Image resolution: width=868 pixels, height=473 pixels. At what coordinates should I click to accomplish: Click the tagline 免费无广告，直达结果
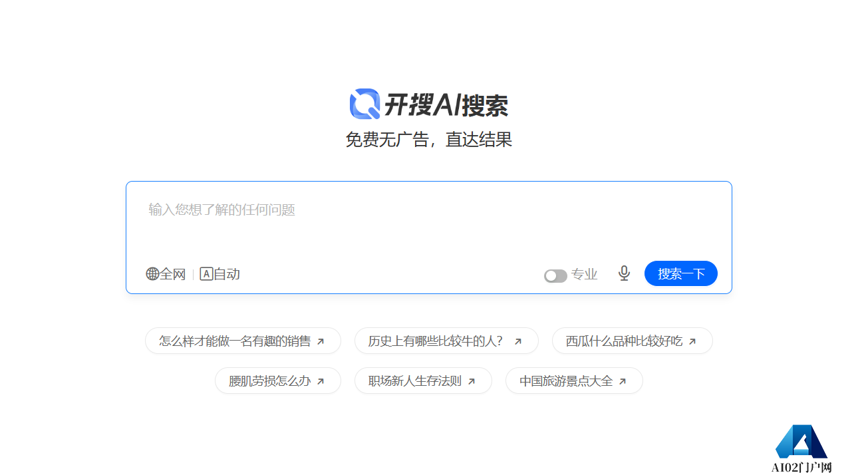tap(429, 140)
